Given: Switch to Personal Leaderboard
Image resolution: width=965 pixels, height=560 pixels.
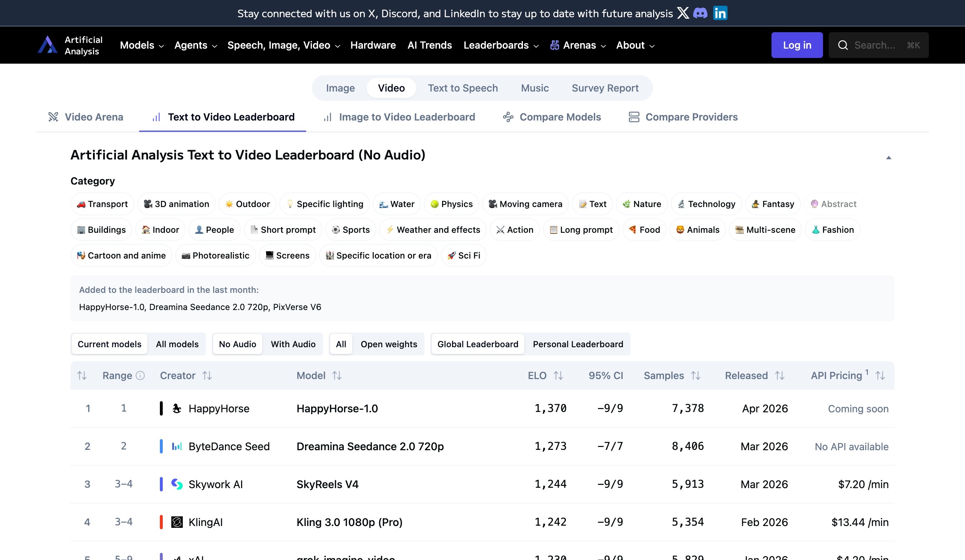Looking at the screenshot, I should click(x=578, y=344).
